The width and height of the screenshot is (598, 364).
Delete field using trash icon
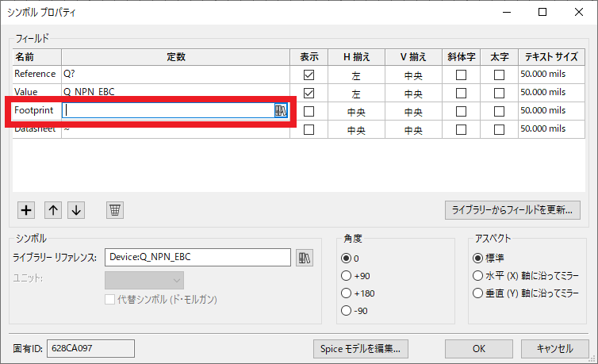tap(115, 210)
